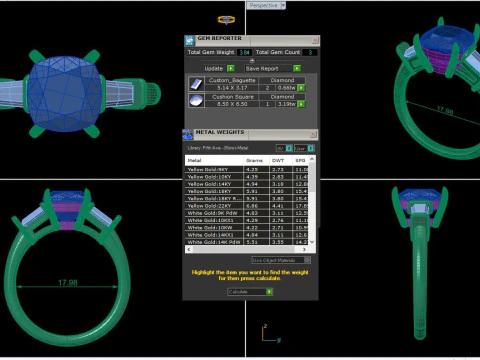Image resolution: width=480 pixels, height=360 pixels.
Task: Click the ring view icon above Gem Reporter
Action: [x=226, y=20]
